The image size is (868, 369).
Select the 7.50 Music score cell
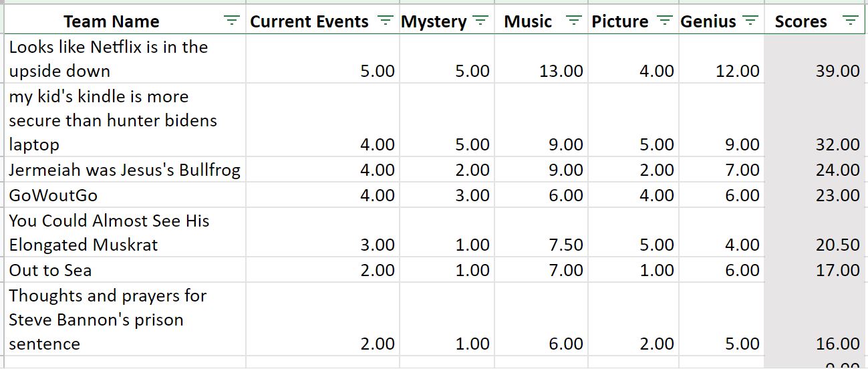pos(541,233)
